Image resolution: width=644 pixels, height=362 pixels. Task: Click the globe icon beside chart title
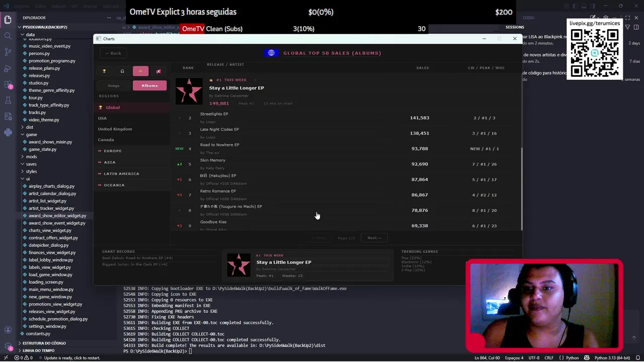(271, 53)
